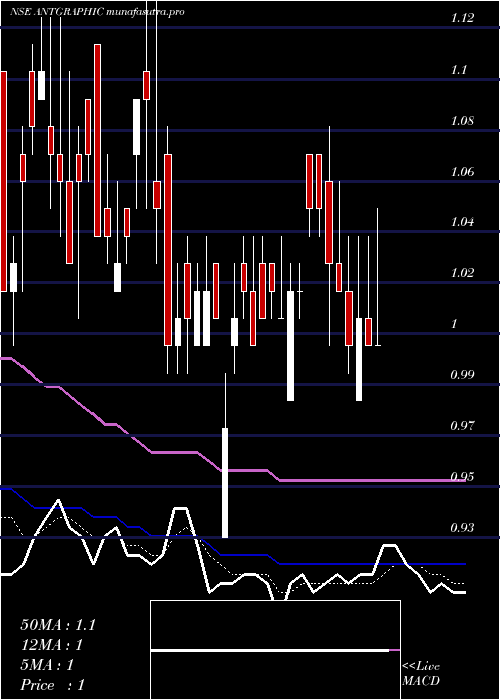Click the 12MA : 1 legend text
This screenshot has width=500, height=700.
click(51, 645)
